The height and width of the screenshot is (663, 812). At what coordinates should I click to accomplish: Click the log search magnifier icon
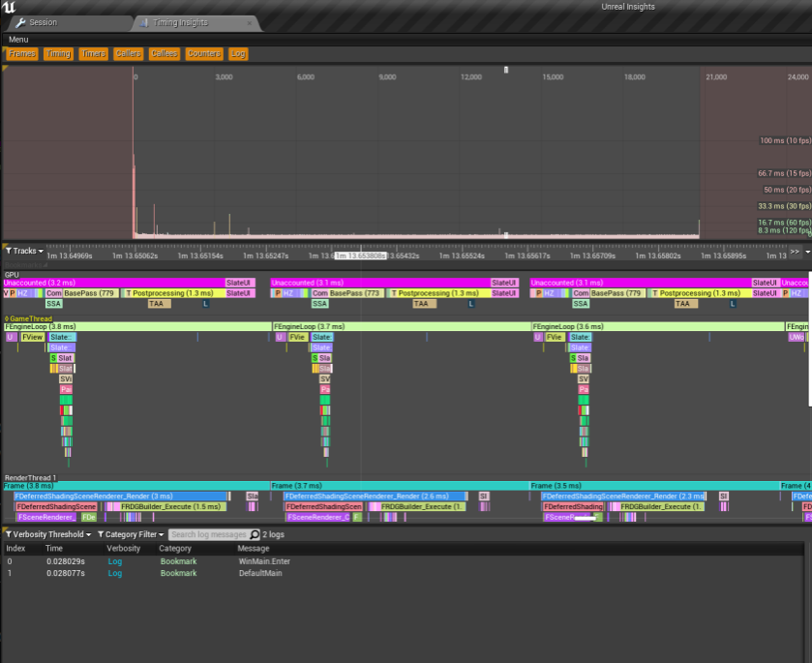255,534
